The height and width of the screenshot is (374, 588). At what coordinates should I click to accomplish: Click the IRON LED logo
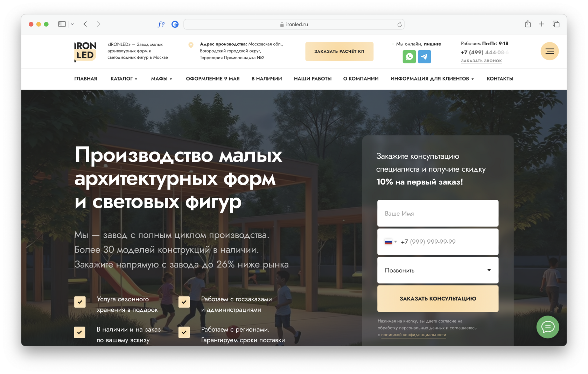[85, 51]
